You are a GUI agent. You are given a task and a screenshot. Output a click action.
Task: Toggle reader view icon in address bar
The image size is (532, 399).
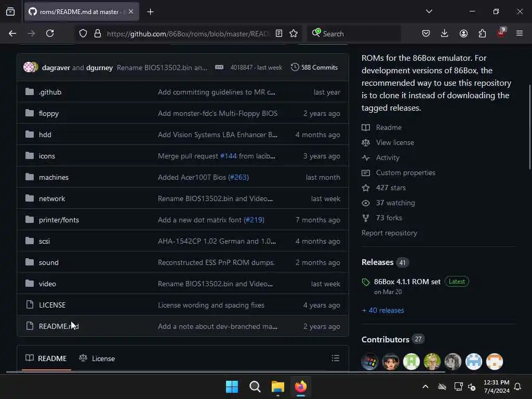pyautogui.click(x=279, y=33)
